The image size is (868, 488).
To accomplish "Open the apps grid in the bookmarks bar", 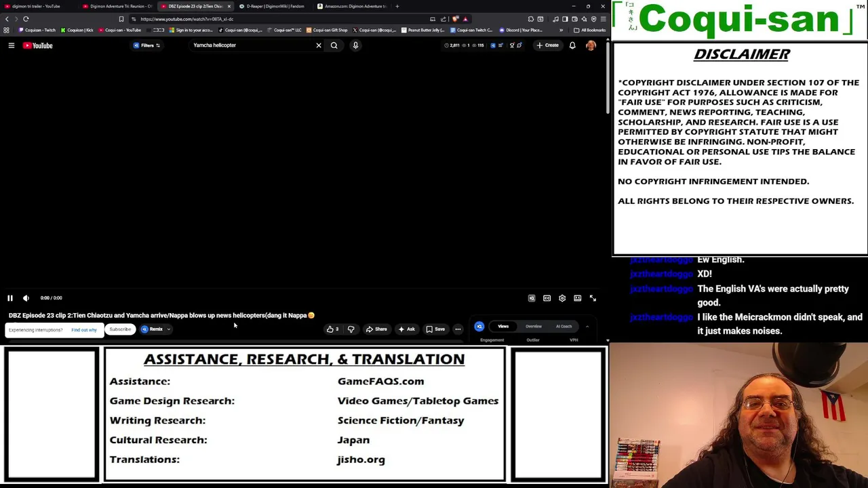I will click(x=7, y=30).
